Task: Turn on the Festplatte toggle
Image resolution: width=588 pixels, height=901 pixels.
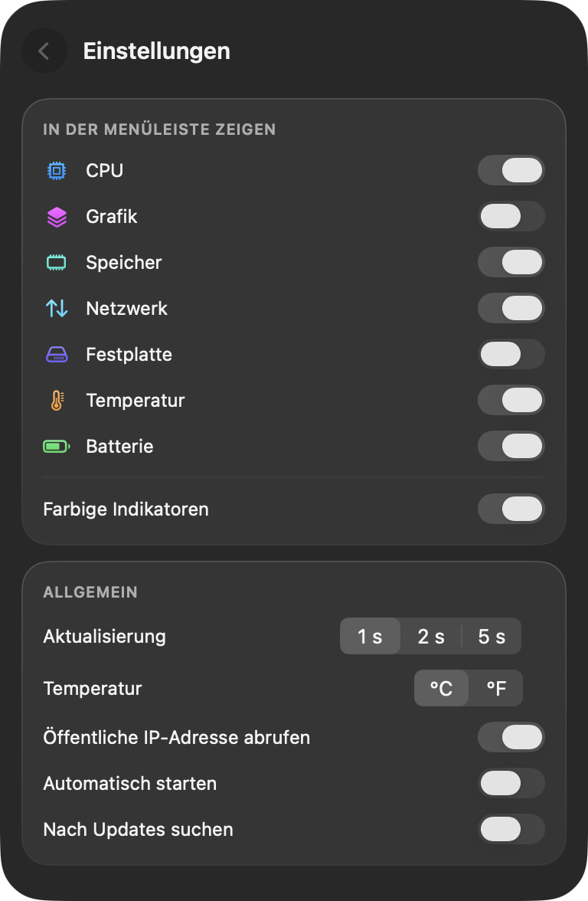Action: coord(511,355)
